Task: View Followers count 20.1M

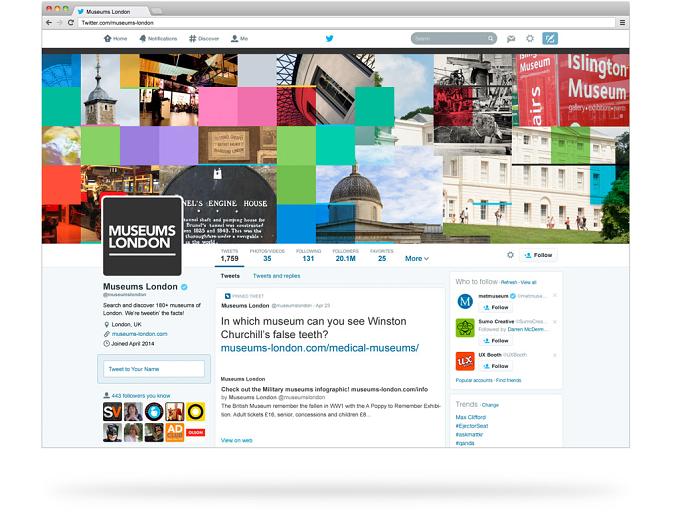Action: [x=346, y=255]
